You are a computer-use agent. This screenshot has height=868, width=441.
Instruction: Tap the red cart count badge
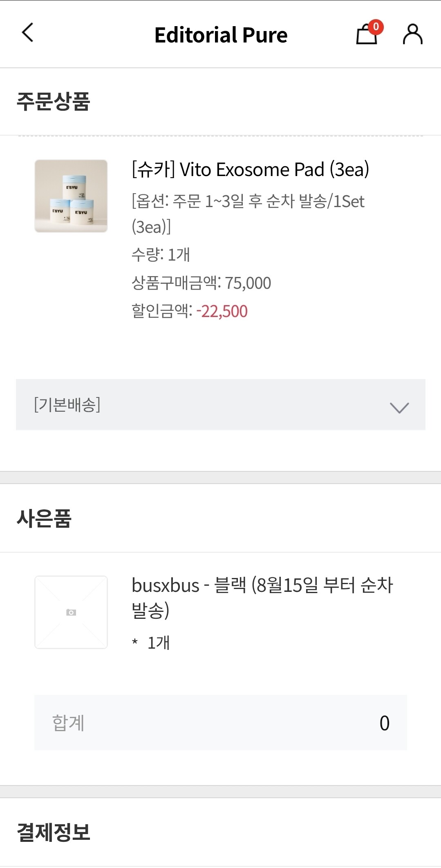376,27
